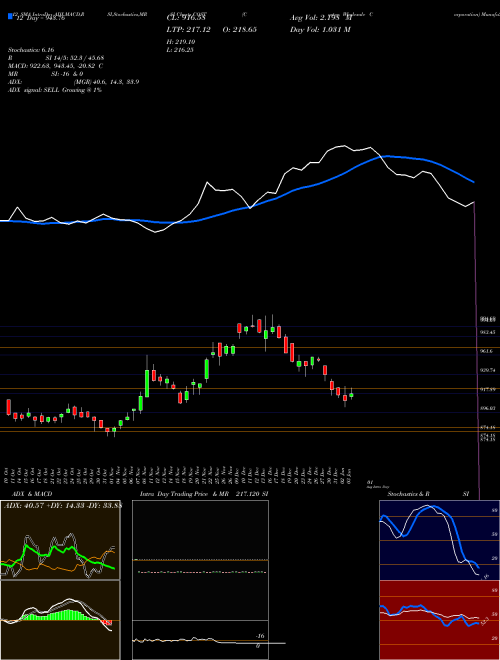Click the -16 value in intraday panel
The height and width of the screenshot is (660, 500).
pyautogui.click(x=260, y=636)
